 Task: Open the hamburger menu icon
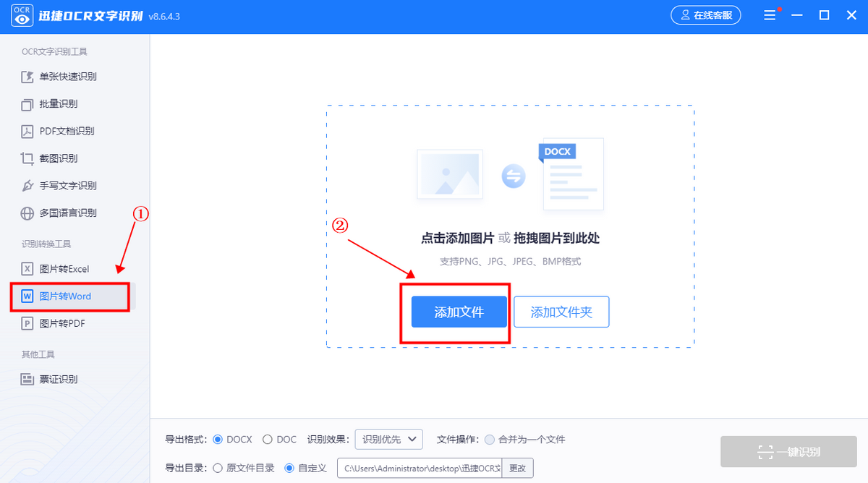[771, 15]
